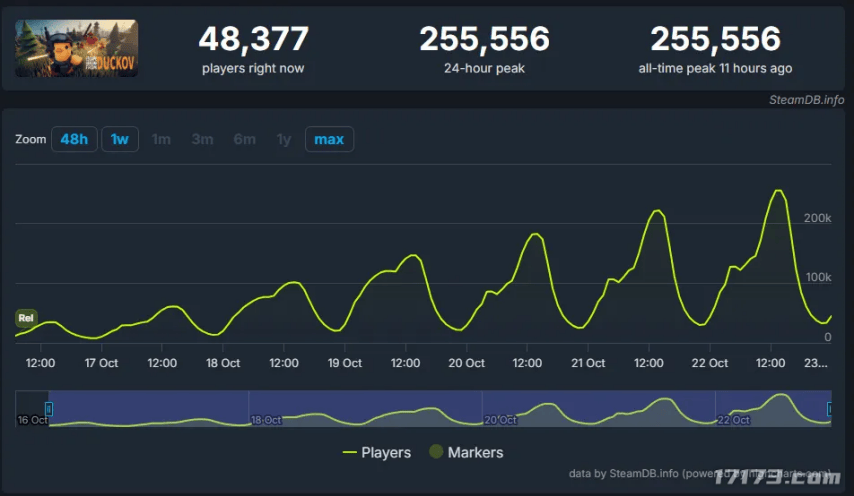Grab the right navigator range handle
The width and height of the screenshot is (854, 496).
click(829, 408)
